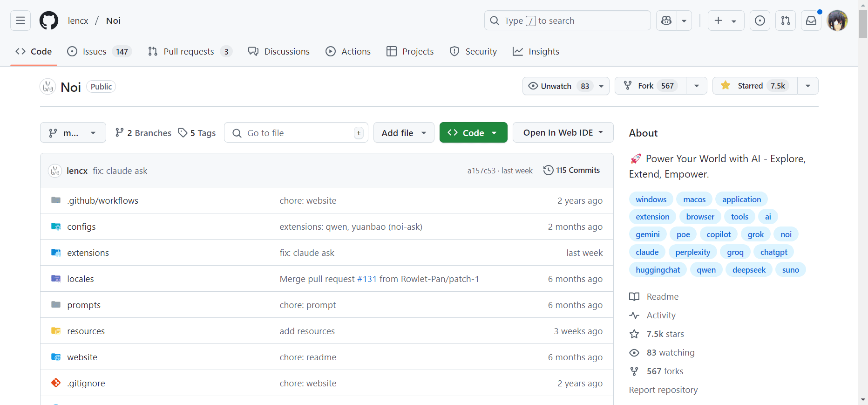Open the hamburger navigation menu
The image size is (868, 405).
pos(20,21)
